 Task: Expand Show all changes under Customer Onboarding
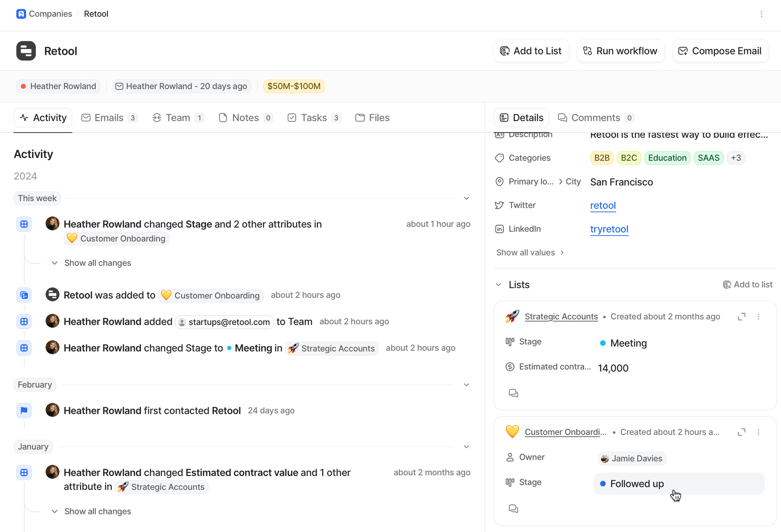pos(97,263)
